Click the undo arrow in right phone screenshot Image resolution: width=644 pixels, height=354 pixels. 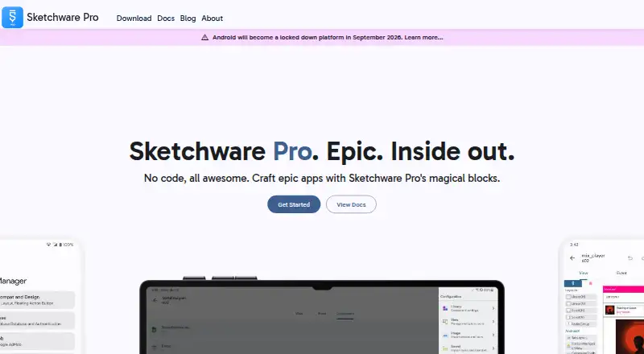click(630, 258)
